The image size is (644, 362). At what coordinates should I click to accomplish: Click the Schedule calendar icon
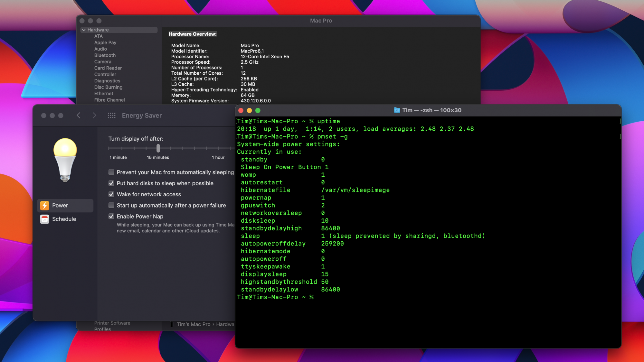point(44,219)
